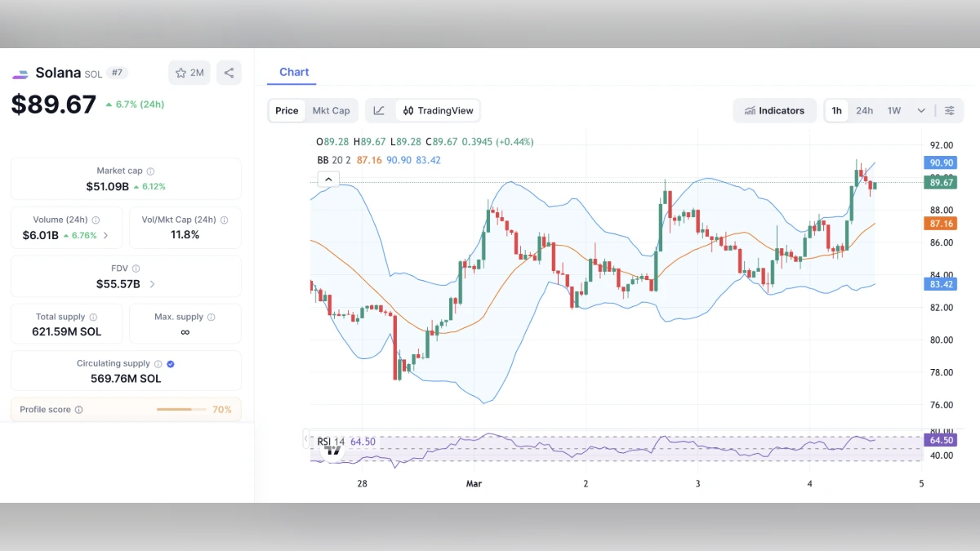Open chart settings via the sliders icon
The image size is (980, 551).
950,110
